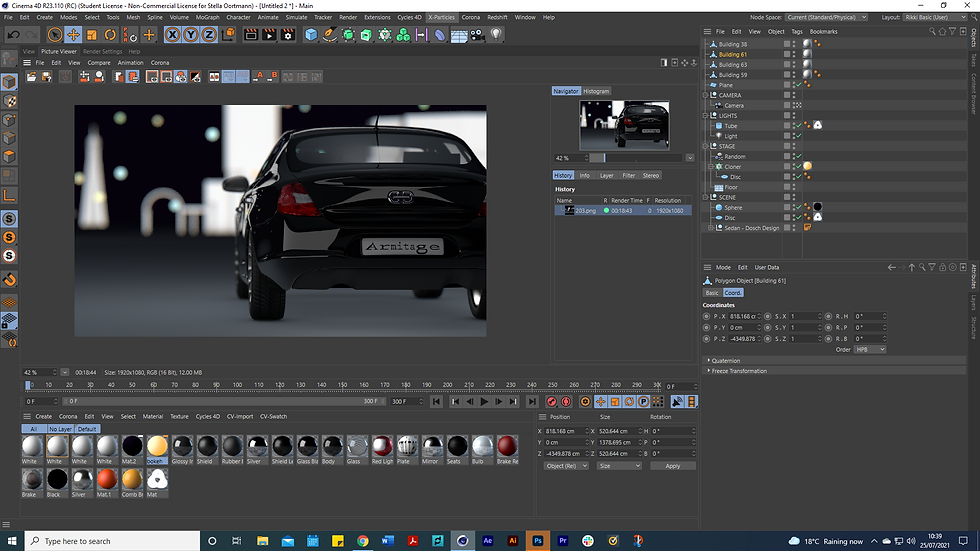The width and height of the screenshot is (980, 551).
Task: Toggle Light object enabled checkmark
Action: tap(798, 136)
